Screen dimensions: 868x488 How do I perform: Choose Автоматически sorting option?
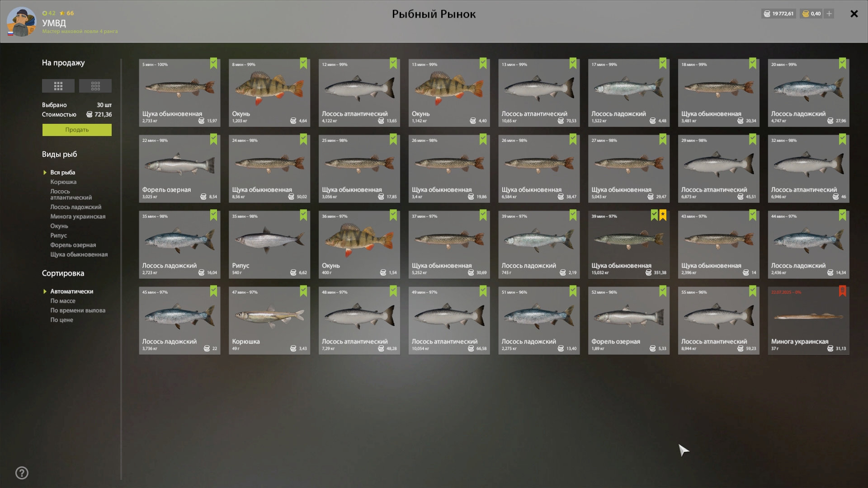click(72, 291)
